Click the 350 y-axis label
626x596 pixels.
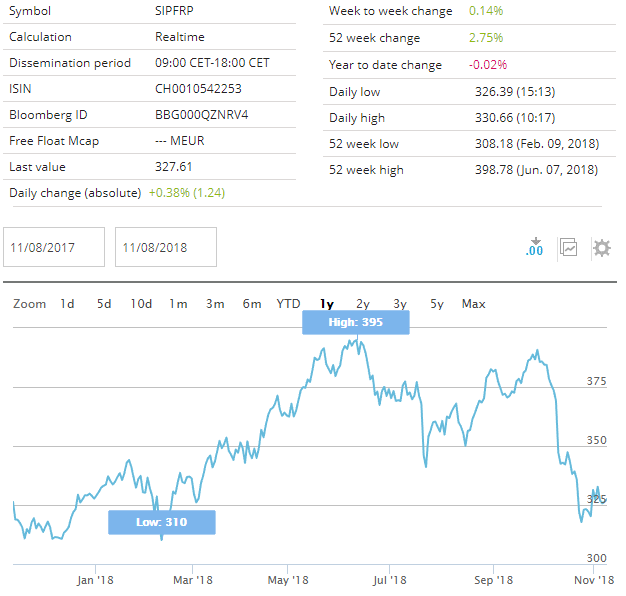596,440
